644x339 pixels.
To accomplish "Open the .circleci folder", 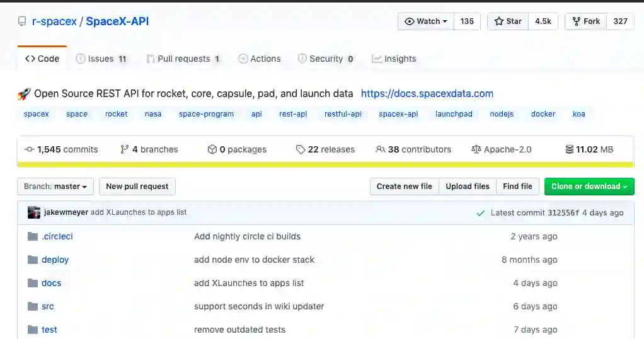I will [x=57, y=236].
